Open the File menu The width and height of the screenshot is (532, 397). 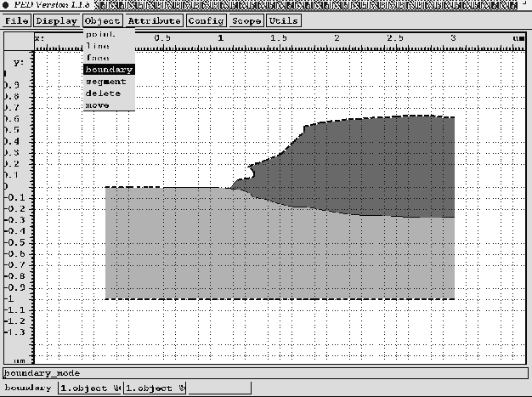tap(17, 20)
